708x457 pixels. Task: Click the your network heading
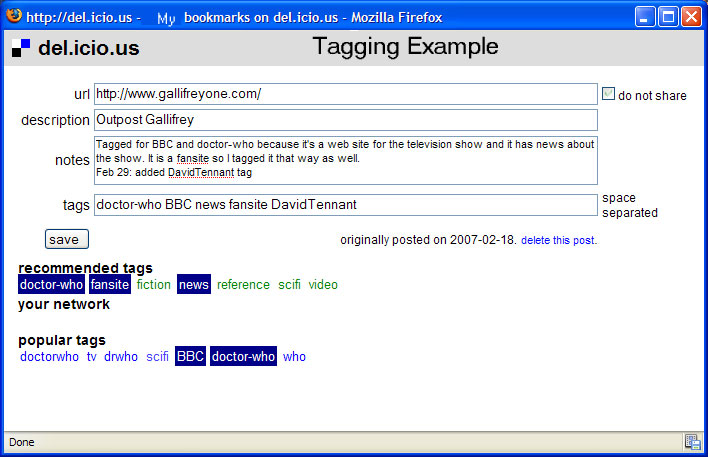coord(64,304)
